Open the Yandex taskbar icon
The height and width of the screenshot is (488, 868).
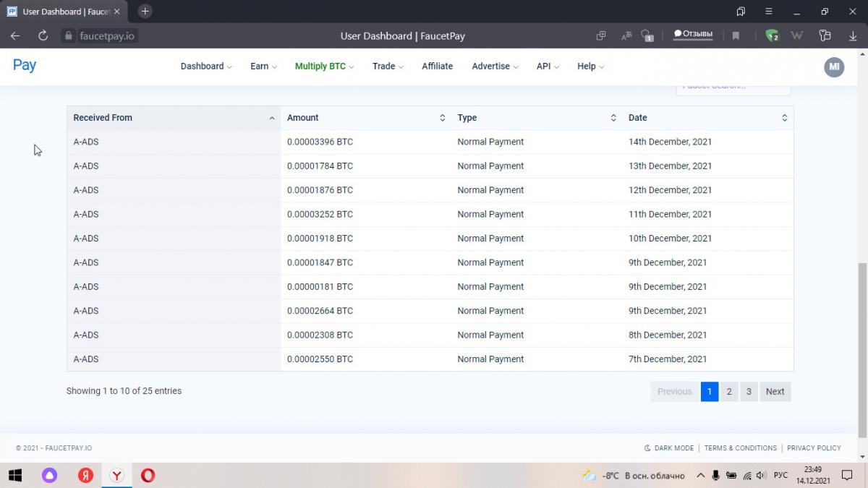85,476
